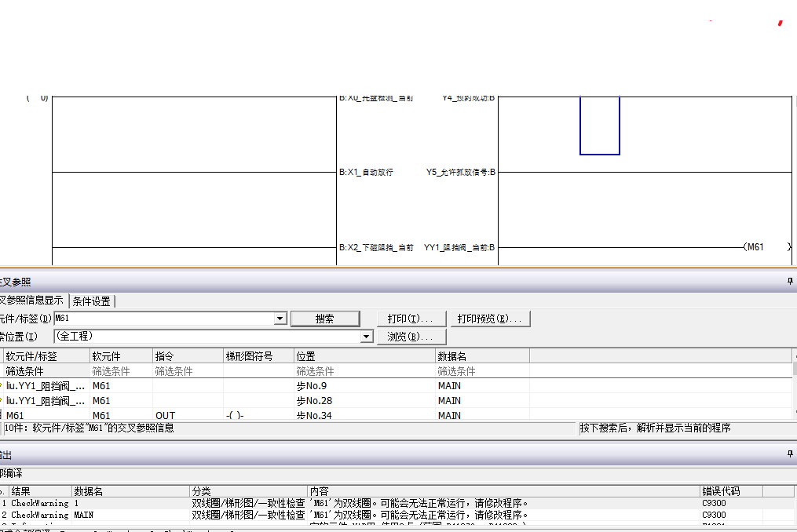Click the M61 device input field
797x532 pixels.
pos(163,319)
